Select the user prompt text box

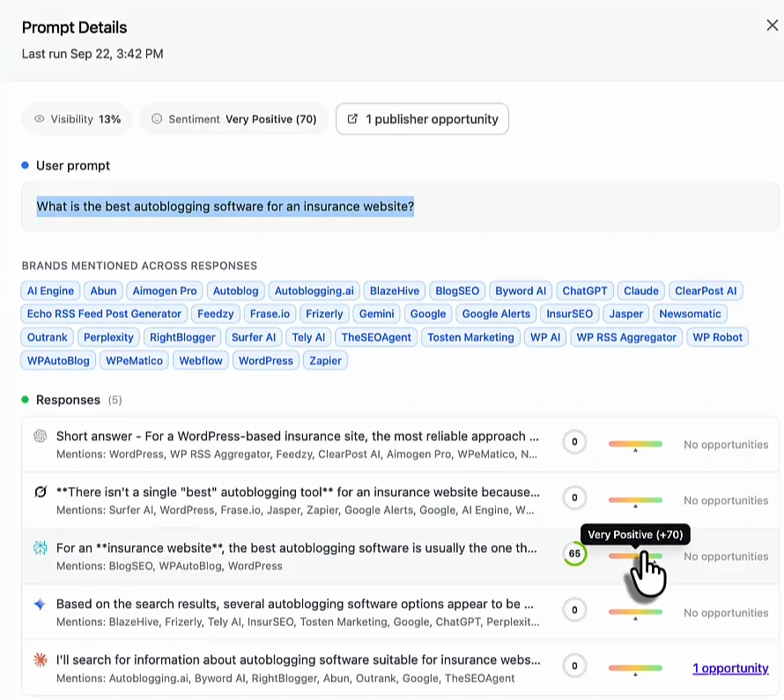[x=400, y=206]
